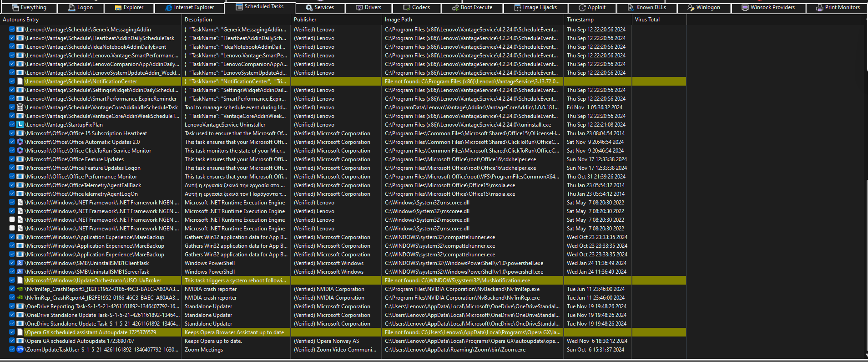
Task: Click the window icon beside GenericMessagingAddin
Action: [20, 30]
